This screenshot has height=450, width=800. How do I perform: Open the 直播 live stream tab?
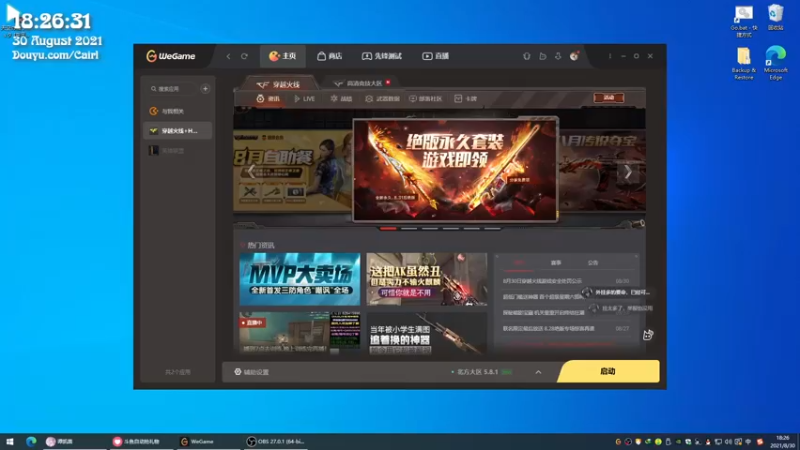pyautogui.click(x=436, y=56)
